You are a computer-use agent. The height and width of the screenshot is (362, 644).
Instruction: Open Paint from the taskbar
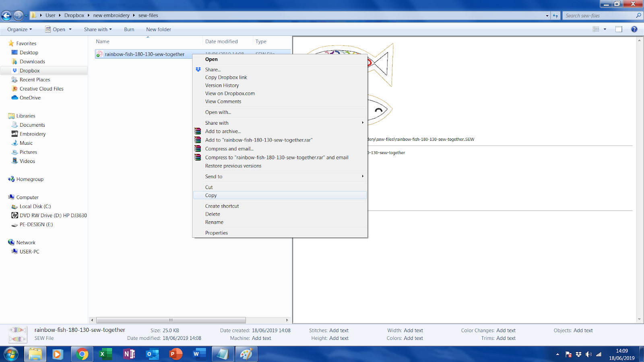[x=246, y=354]
